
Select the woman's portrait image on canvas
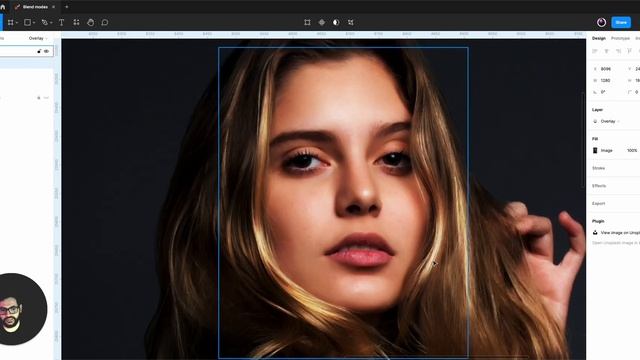(x=343, y=202)
